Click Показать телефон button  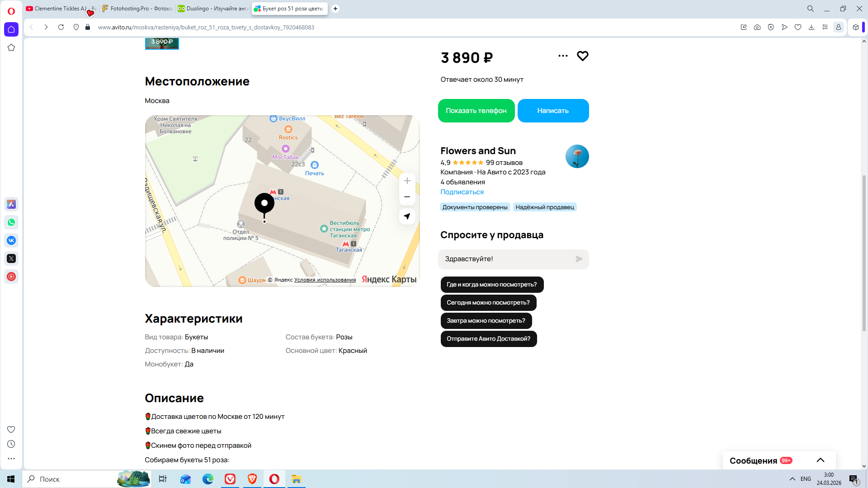click(x=476, y=111)
